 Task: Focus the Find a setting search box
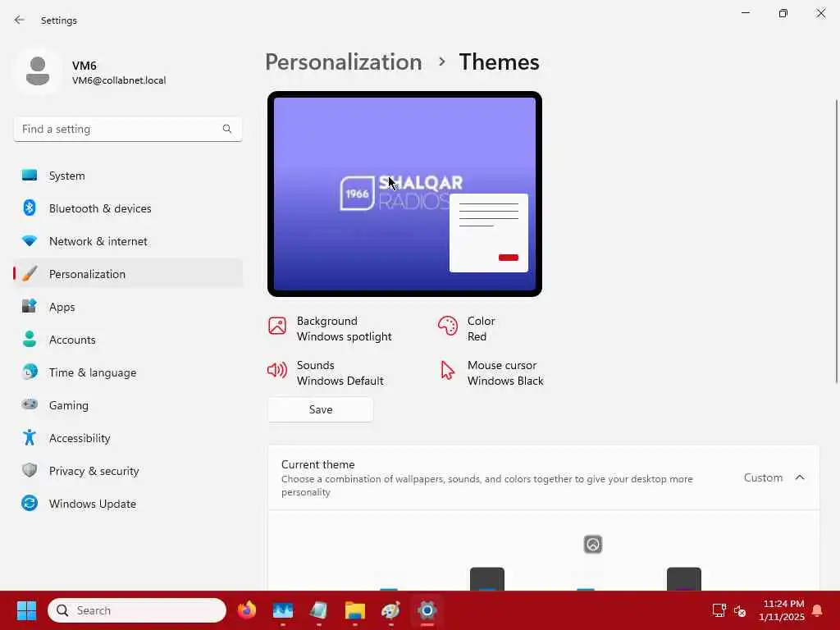click(127, 129)
